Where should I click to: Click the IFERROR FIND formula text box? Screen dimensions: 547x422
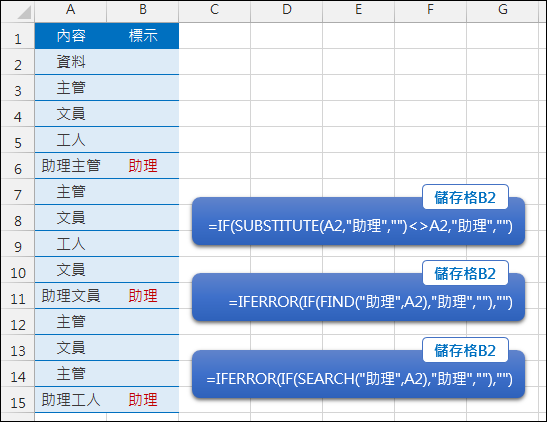pos(358,297)
